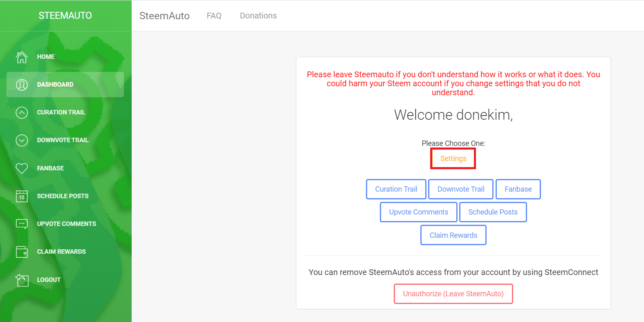Click the Fanbase outlined button

pyautogui.click(x=518, y=189)
